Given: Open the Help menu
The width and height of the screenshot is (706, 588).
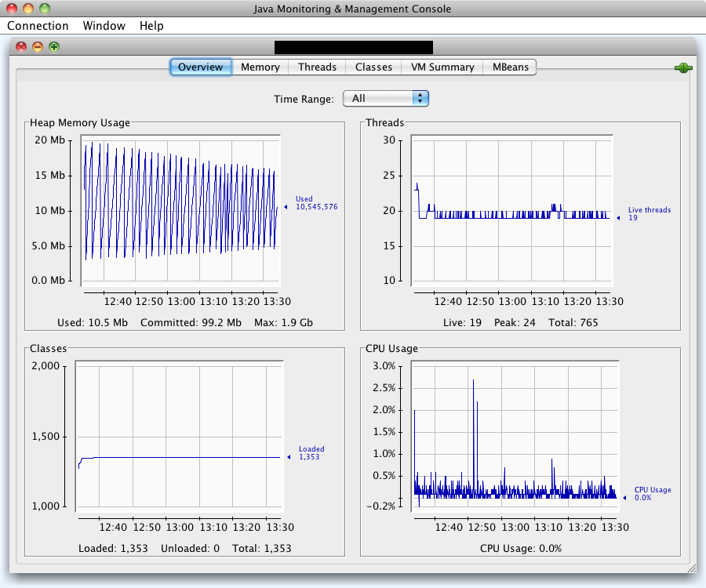Looking at the screenshot, I should [x=151, y=26].
